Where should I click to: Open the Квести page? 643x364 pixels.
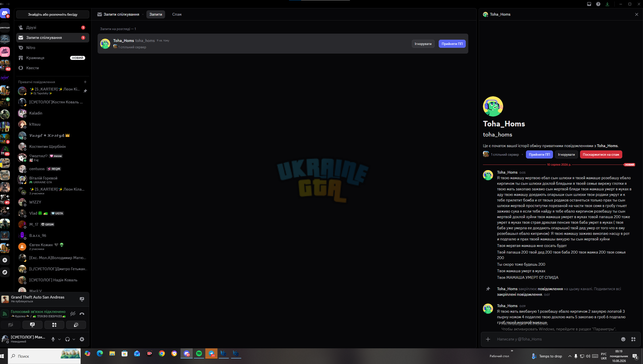coord(53,68)
